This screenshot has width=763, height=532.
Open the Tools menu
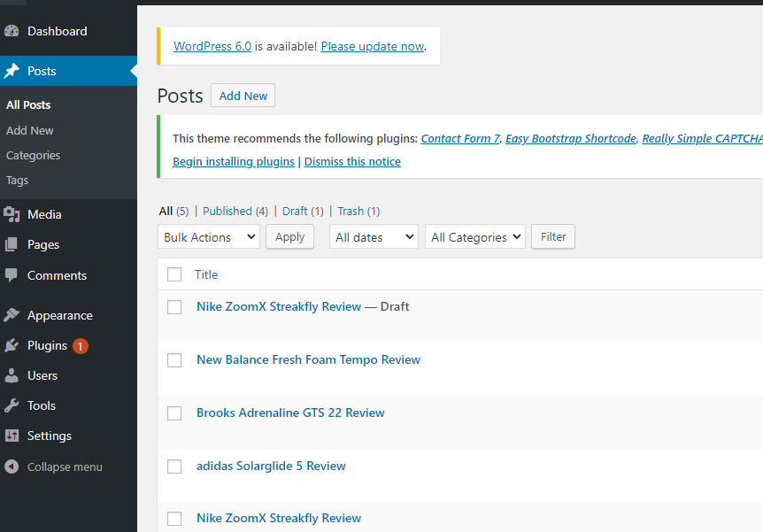[42, 405]
